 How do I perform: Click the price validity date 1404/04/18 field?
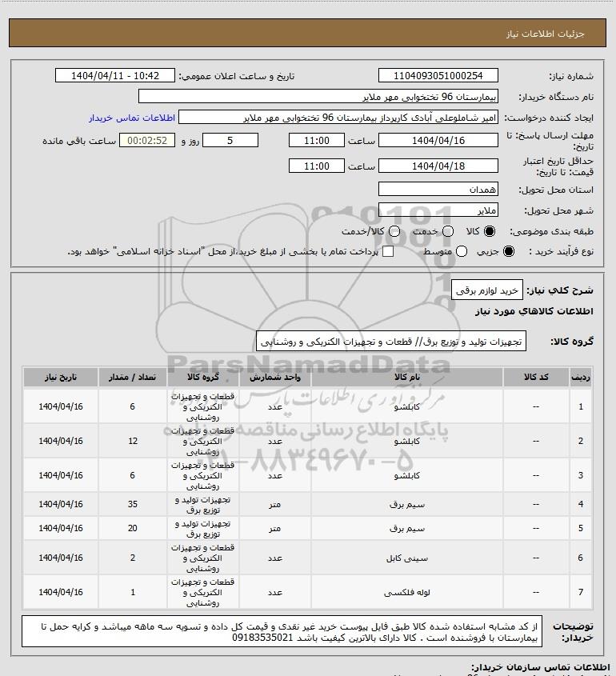pos(438,166)
